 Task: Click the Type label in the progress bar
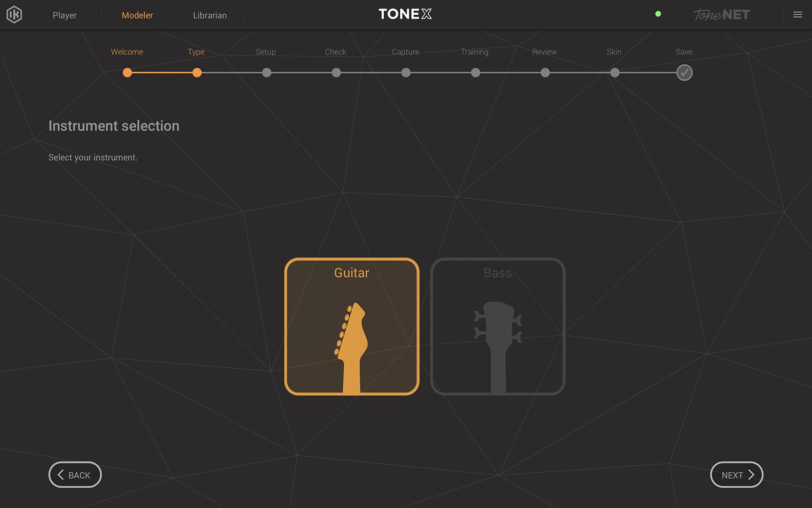point(196,52)
